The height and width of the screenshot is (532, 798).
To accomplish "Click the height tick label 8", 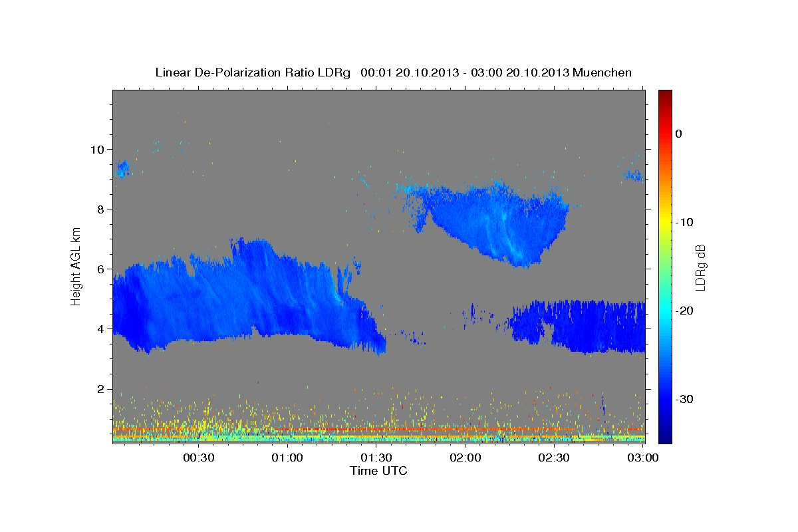I will coord(102,209).
